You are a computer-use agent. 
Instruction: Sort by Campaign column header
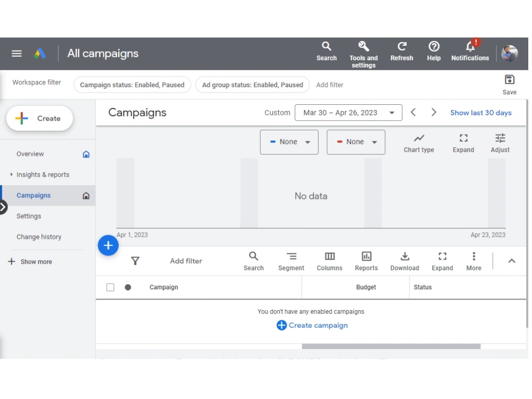pos(163,287)
